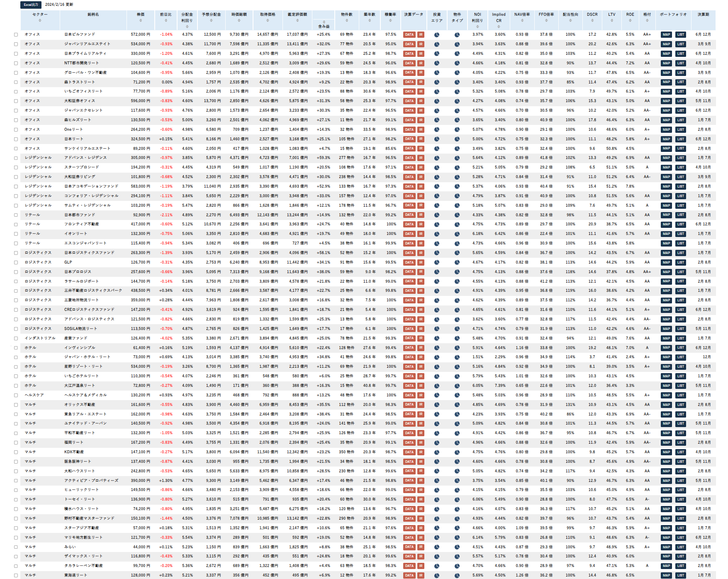Viewport: 728px width, 579px height.
Task: Select the checkbox for ラサールロジポート
Action: click(x=16, y=281)
